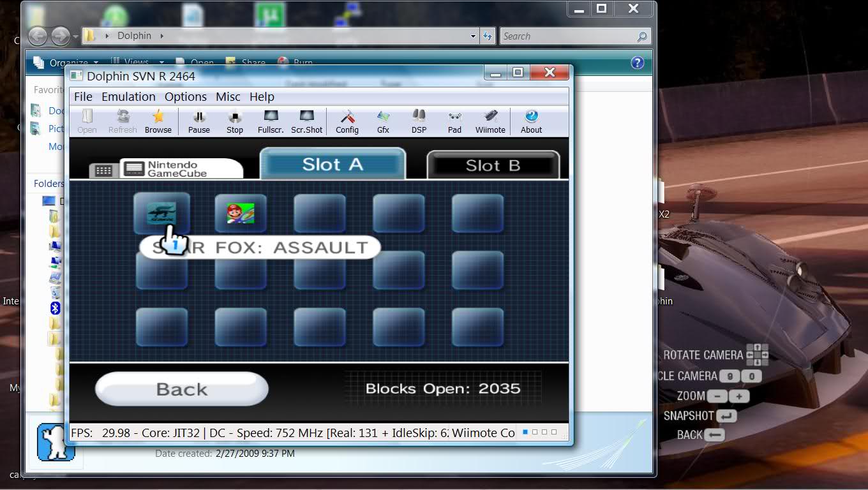This screenshot has height=490, width=868.
Task: Open the Wiimote settings icon
Action: (x=490, y=121)
